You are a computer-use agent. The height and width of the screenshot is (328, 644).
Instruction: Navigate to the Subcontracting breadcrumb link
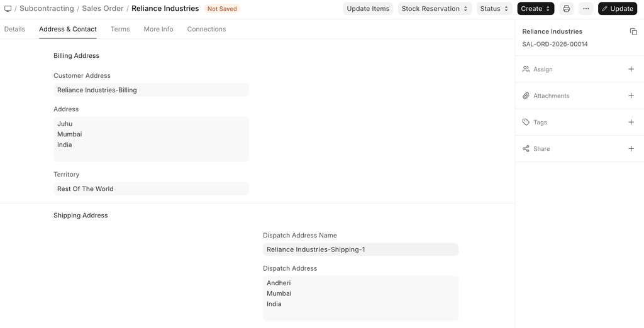point(47,9)
